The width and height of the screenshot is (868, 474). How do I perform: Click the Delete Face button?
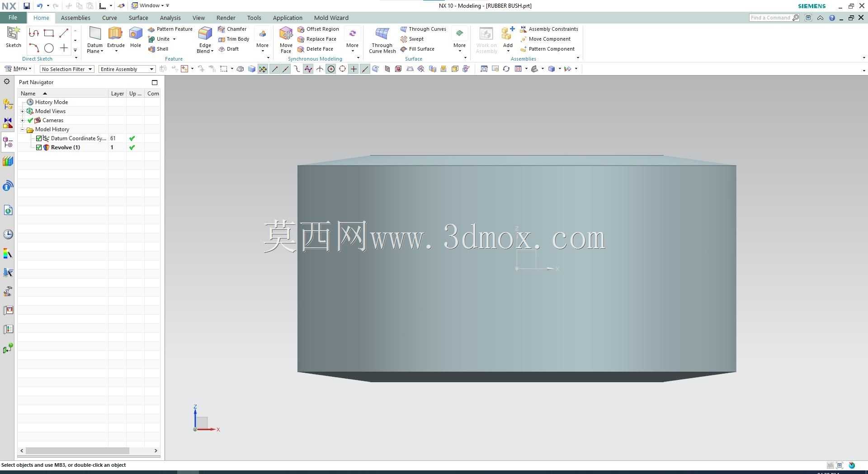pyautogui.click(x=315, y=49)
